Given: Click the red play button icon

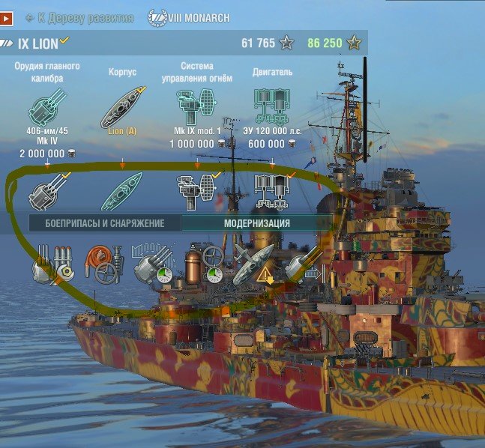Looking at the screenshot, I should [6, 18].
